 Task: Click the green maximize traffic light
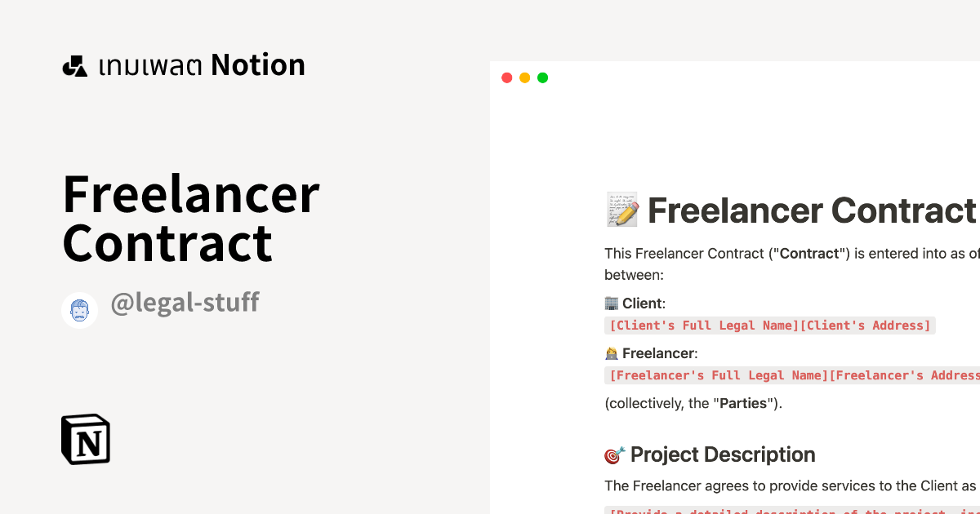pos(542,78)
